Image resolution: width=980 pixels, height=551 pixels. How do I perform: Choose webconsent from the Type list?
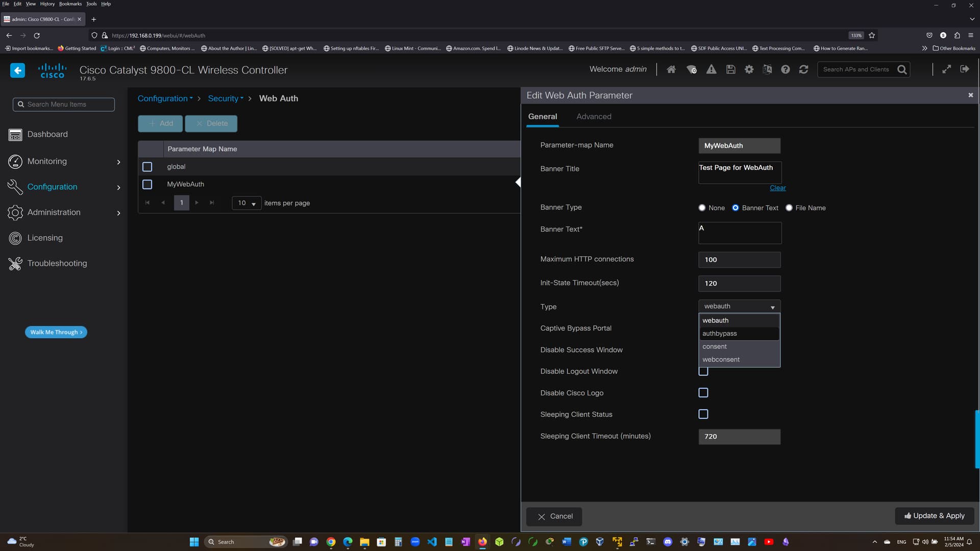point(739,360)
